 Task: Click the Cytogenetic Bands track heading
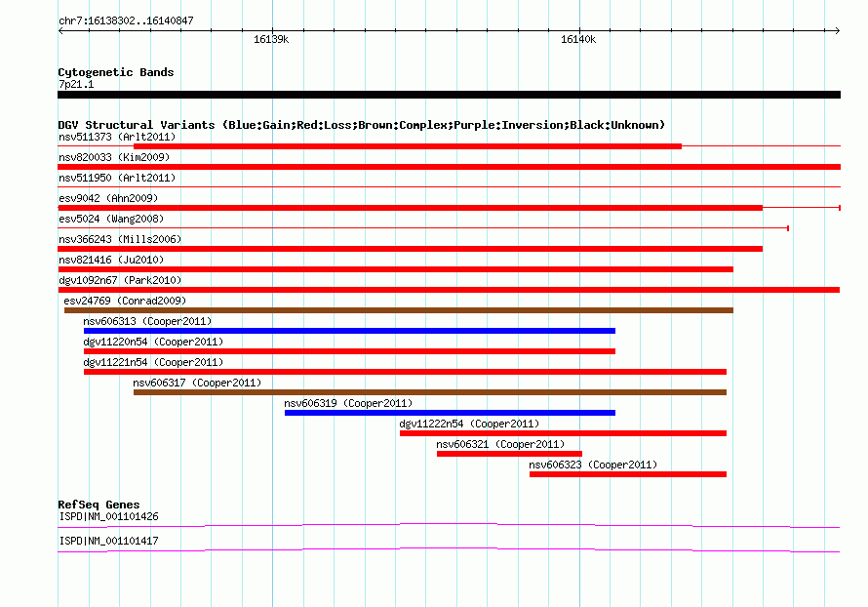pyautogui.click(x=116, y=72)
